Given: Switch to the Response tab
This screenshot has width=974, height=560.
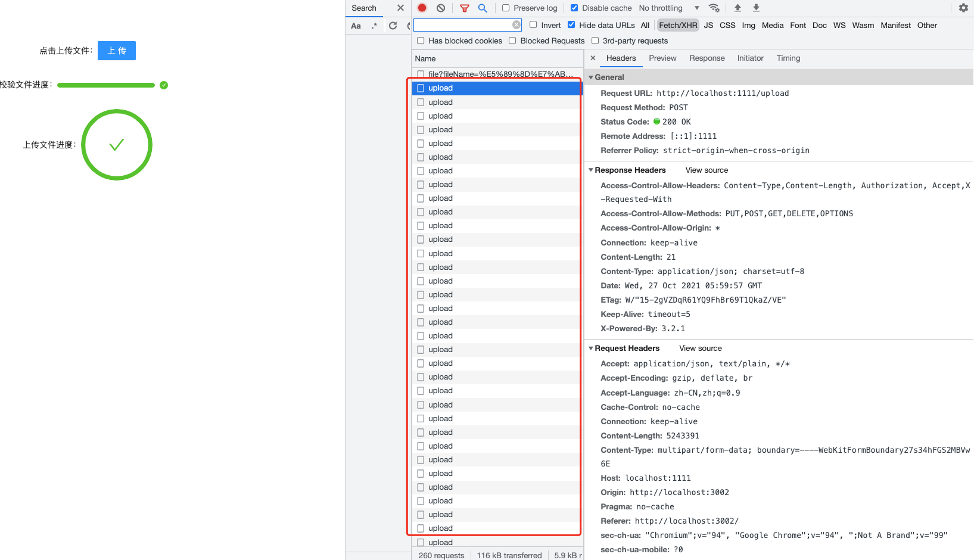Looking at the screenshot, I should point(707,58).
